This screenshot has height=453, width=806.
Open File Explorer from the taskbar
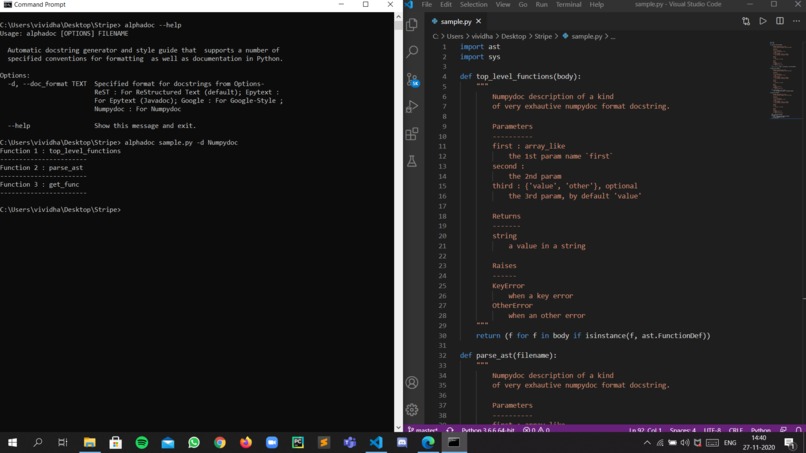click(x=89, y=442)
